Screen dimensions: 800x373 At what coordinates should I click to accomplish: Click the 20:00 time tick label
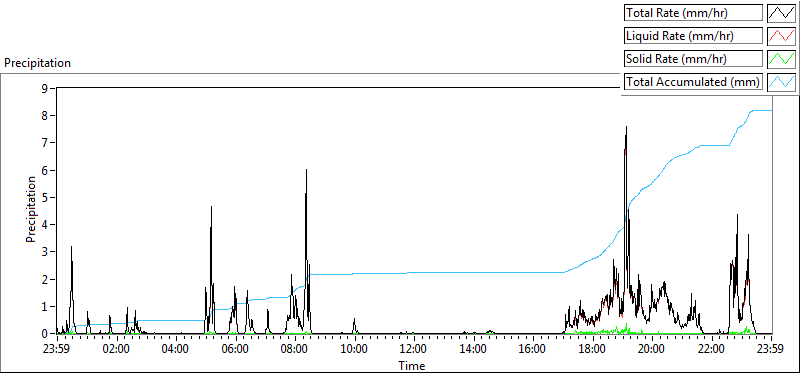click(653, 350)
